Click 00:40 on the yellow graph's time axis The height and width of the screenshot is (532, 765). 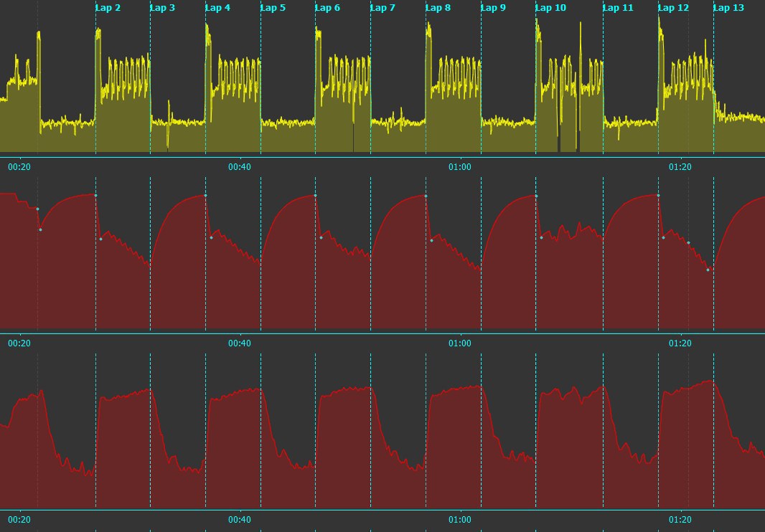[240, 167]
